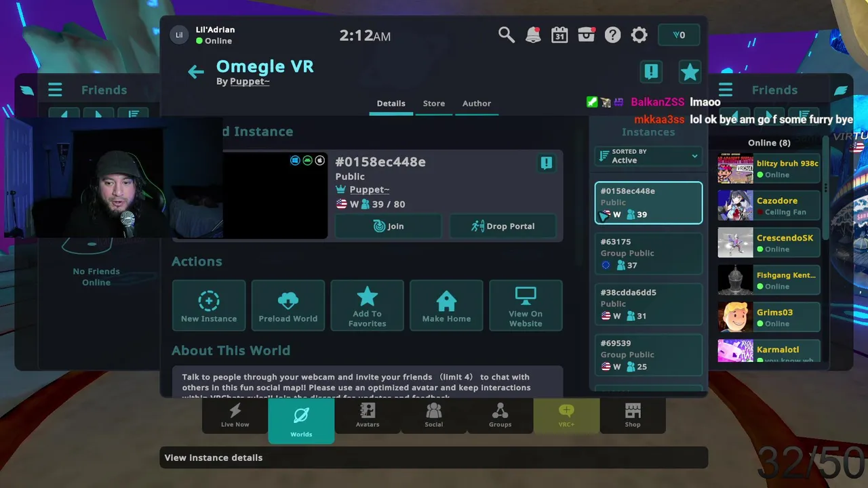Click View On Website action
This screenshot has height=488, width=868.
tap(526, 305)
